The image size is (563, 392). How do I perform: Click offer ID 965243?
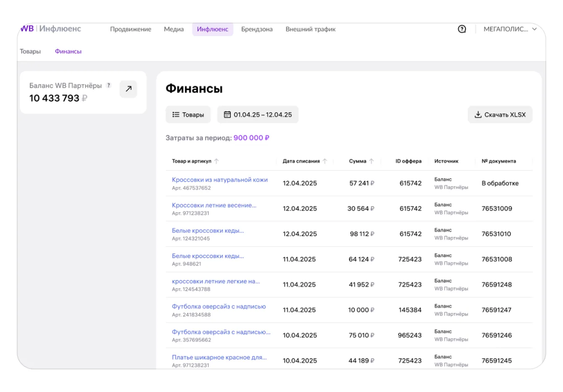[410, 335]
